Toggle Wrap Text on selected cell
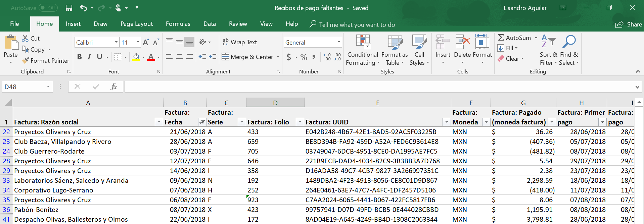Image resolution: width=644 pixels, height=224 pixels. pyautogui.click(x=240, y=42)
